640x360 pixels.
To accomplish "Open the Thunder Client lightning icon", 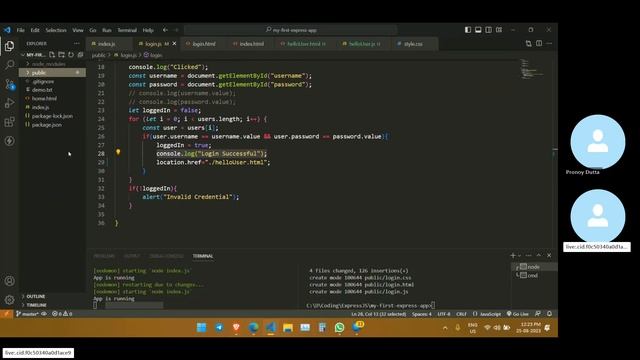I will click(x=9, y=141).
